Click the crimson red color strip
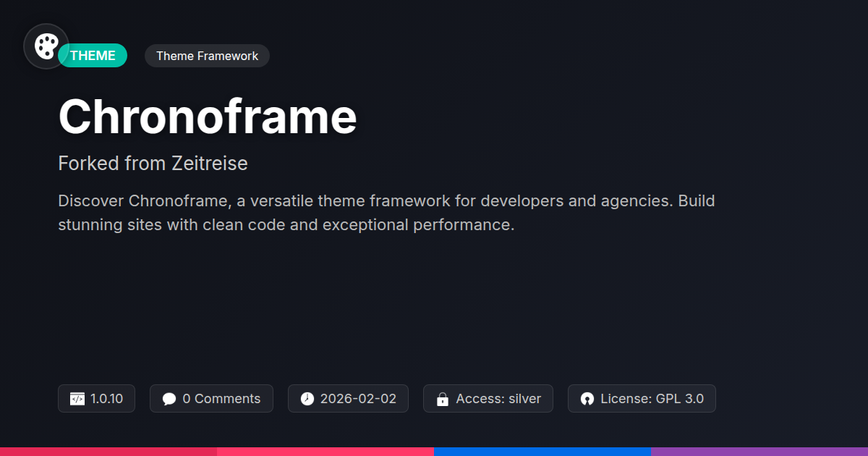The width and height of the screenshot is (868, 456). point(109,451)
